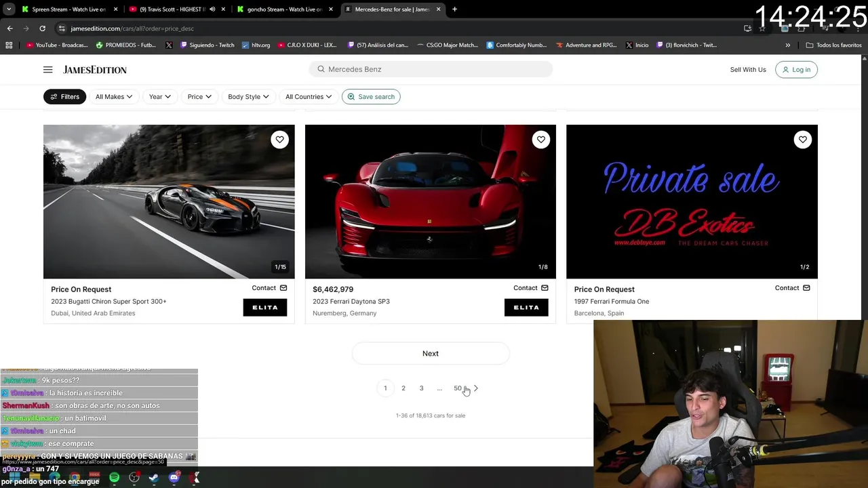The width and height of the screenshot is (868, 488).
Task: Mute the Travis Scott tab audio
Action: coord(212,9)
